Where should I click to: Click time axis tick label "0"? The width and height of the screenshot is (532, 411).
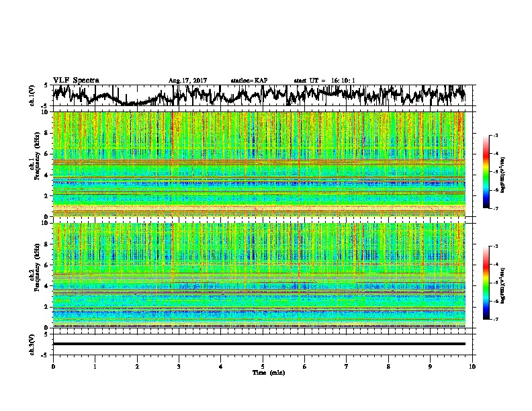[x=53, y=367]
